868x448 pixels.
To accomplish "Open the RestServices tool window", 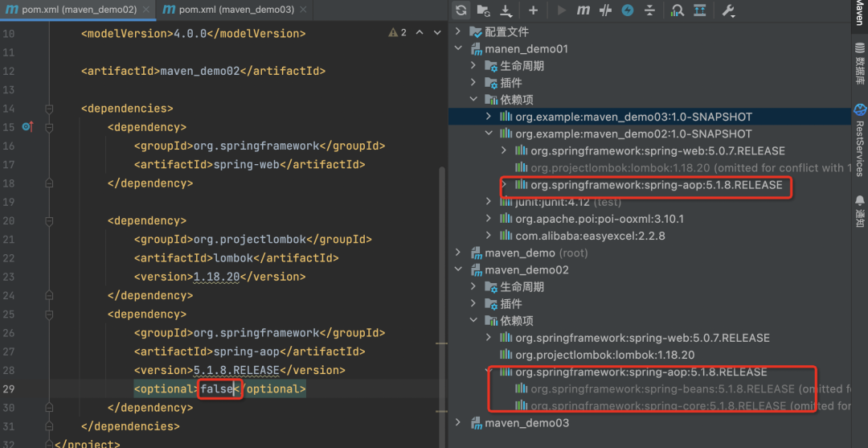I will (860, 140).
